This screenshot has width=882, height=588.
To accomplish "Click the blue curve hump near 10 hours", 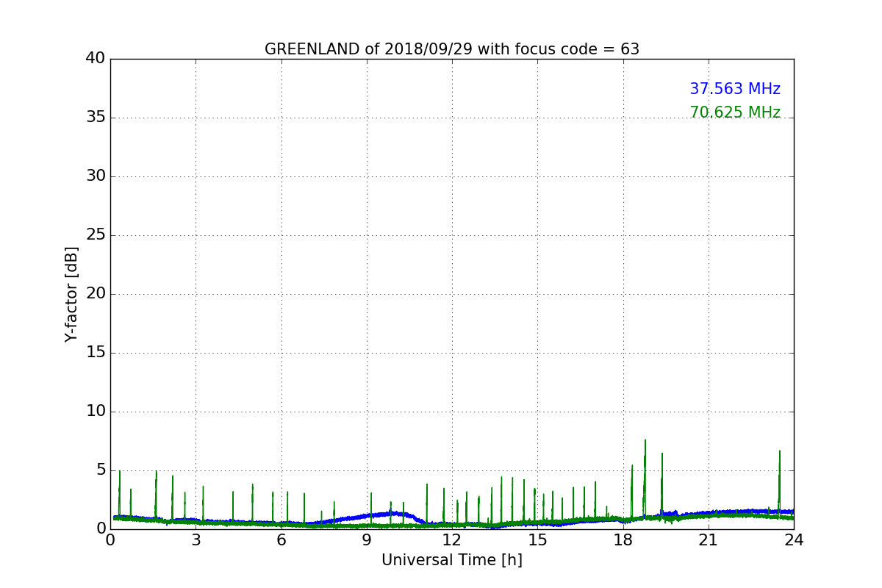I will coord(395,513).
